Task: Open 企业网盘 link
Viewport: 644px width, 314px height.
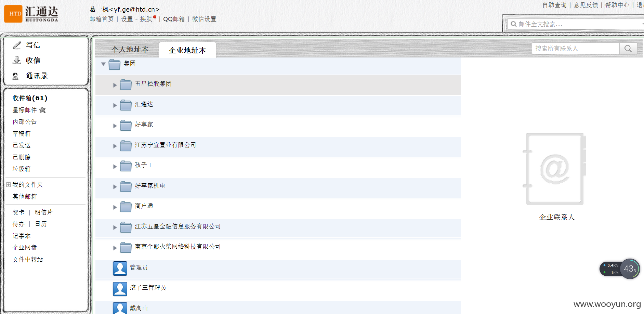Action: click(x=25, y=248)
